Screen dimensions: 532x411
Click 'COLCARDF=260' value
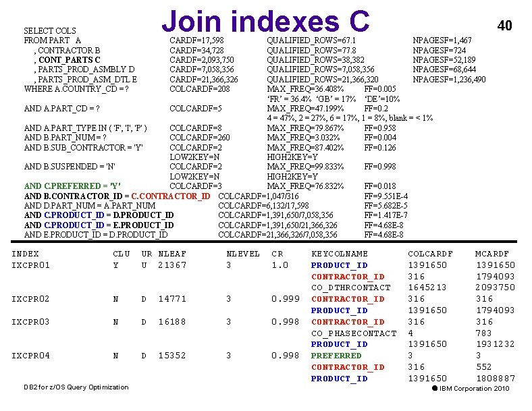pos(200,138)
